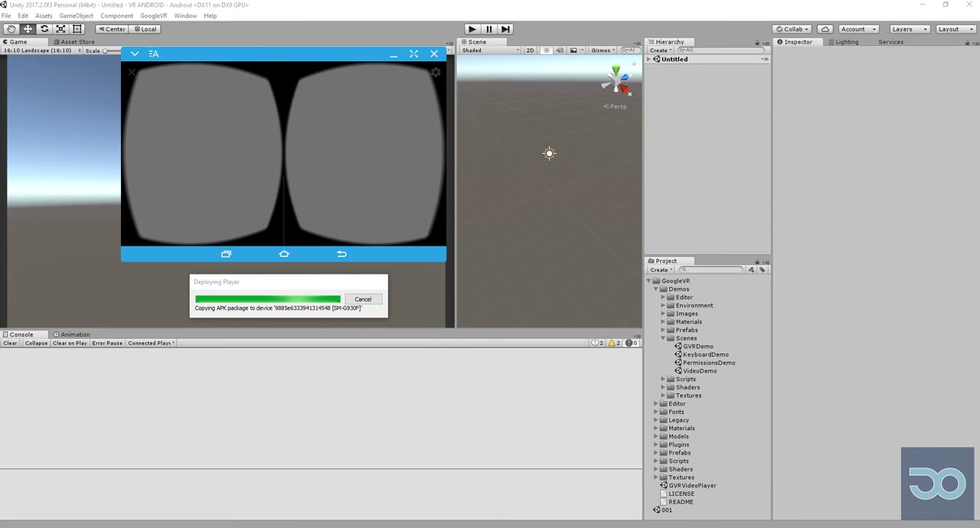Select the Hand tool in the toolbar
Viewport: 980px width, 528px height.
pyautogui.click(x=11, y=29)
